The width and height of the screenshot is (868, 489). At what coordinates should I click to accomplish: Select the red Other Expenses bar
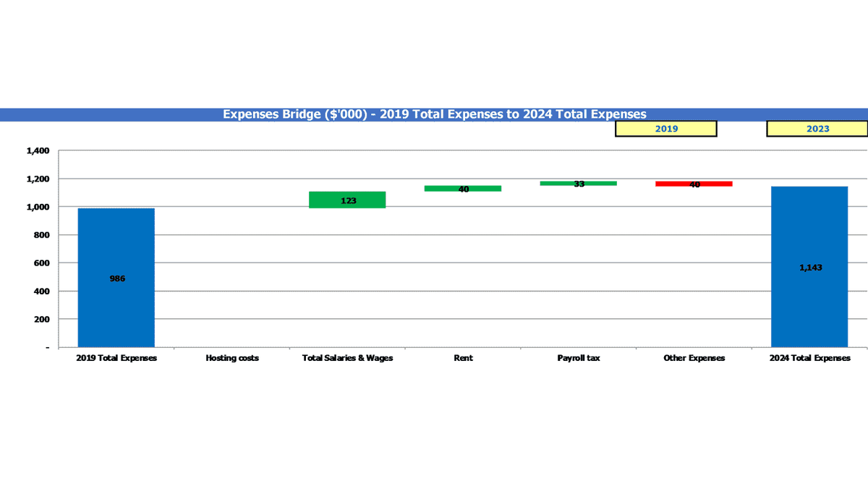pos(694,184)
